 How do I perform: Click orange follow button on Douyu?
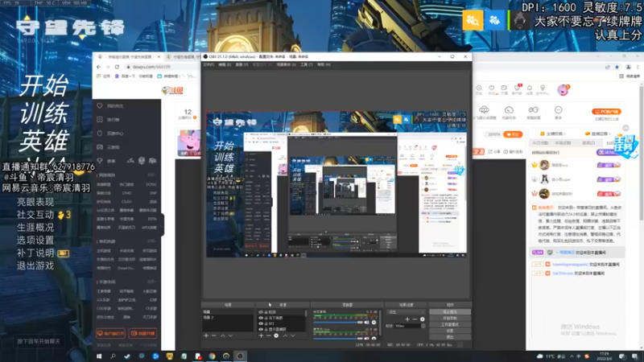coord(513,134)
